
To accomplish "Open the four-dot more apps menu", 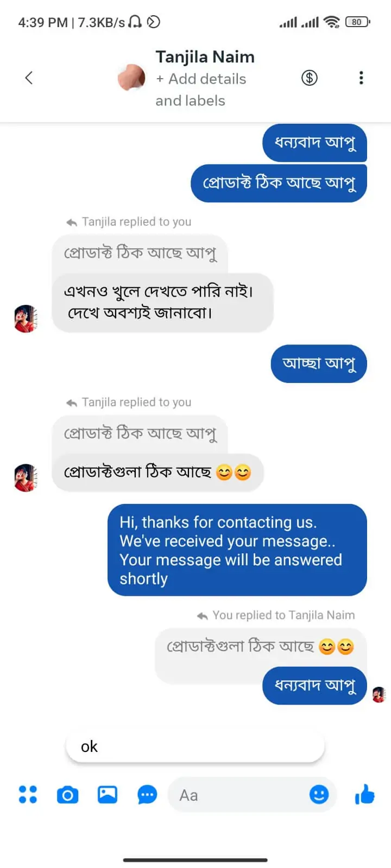I will pos(28,795).
